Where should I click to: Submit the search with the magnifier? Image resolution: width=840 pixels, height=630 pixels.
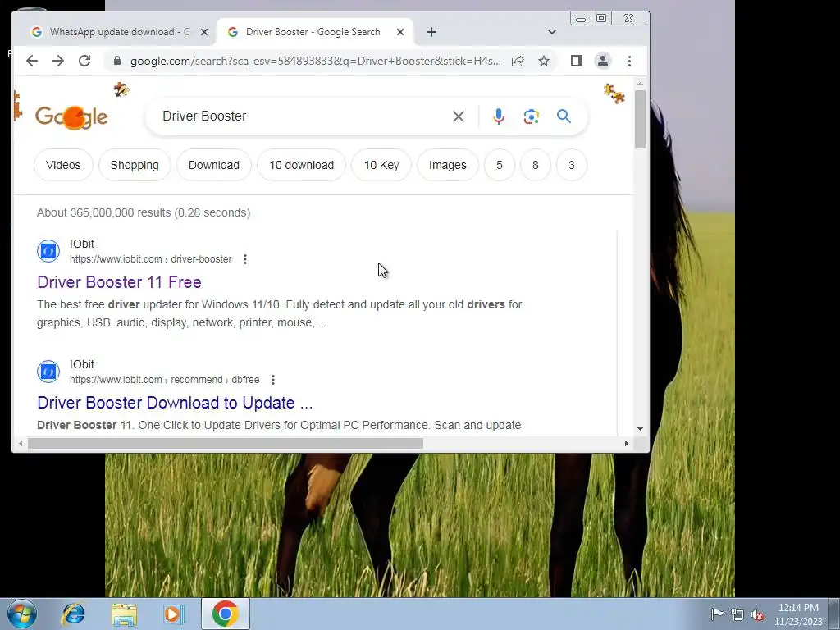pos(564,116)
